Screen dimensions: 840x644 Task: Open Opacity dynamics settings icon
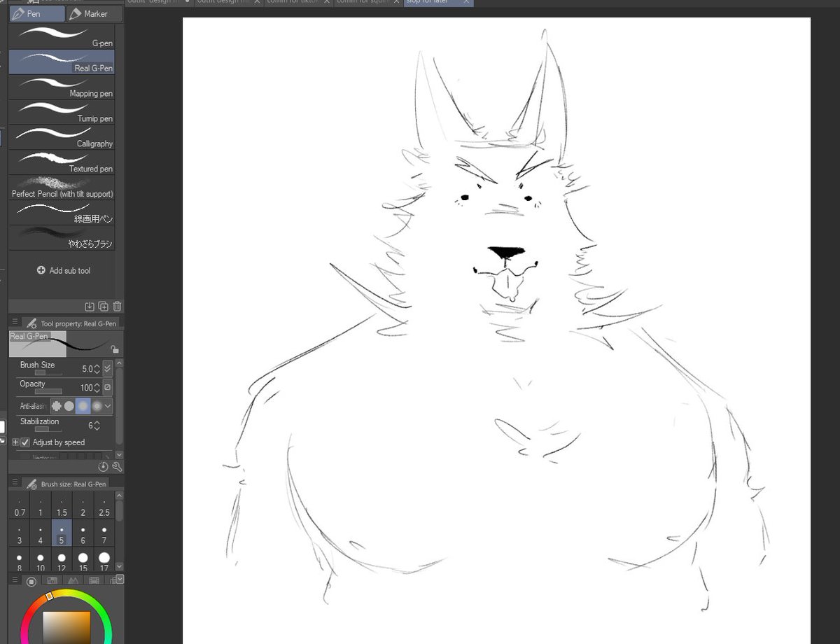(107, 387)
